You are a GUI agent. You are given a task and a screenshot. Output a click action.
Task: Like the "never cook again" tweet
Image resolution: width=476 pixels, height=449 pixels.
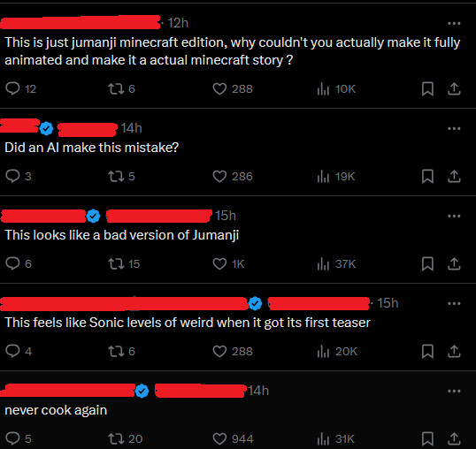coord(233,438)
